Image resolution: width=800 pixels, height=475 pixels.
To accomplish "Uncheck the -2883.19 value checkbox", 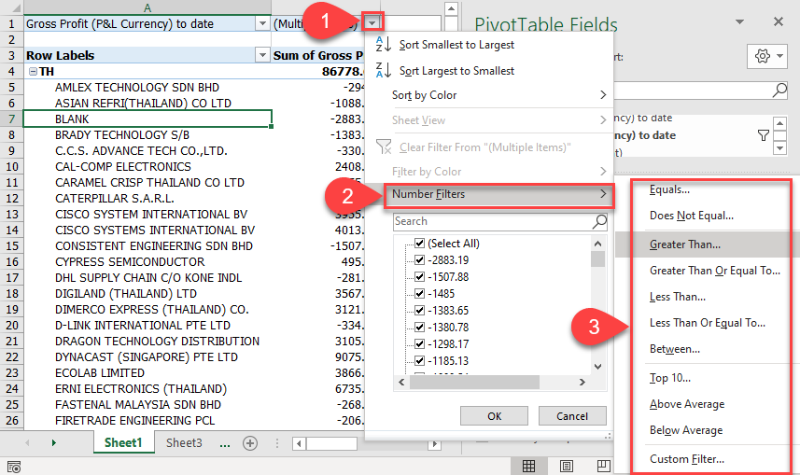I will [x=420, y=260].
